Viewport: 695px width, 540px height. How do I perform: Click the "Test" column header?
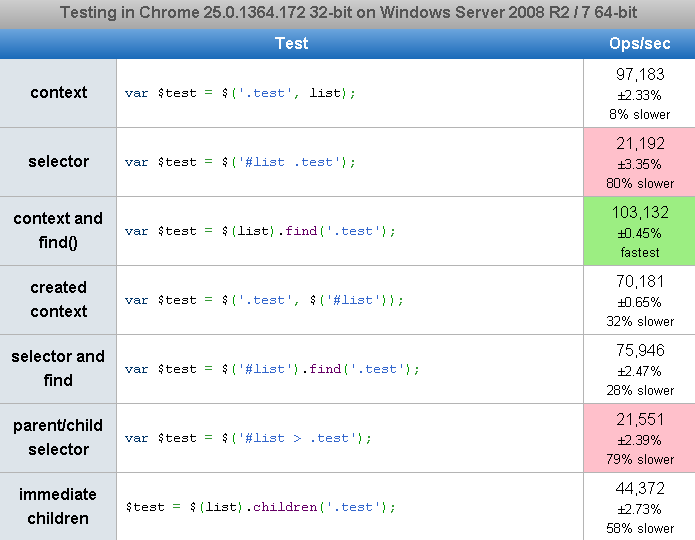click(x=291, y=44)
